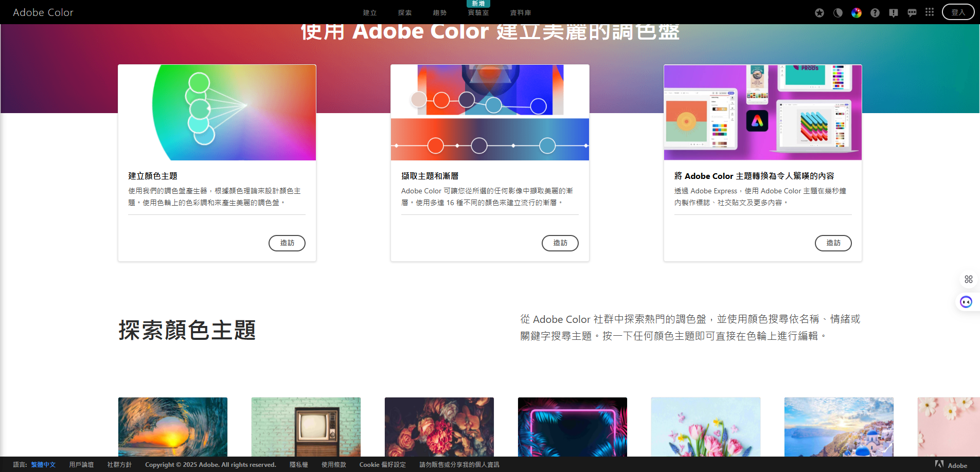Open the Adobe apps grid icon

click(929, 12)
